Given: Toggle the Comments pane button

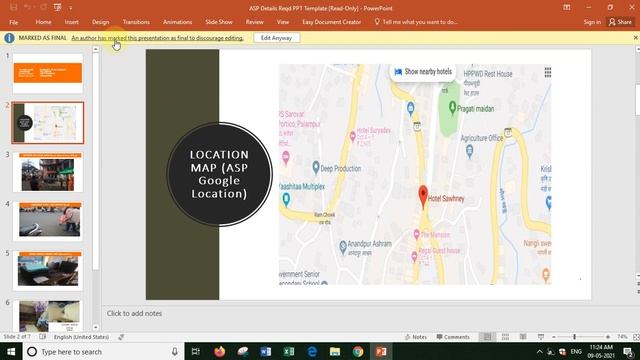Looking at the screenshot, I should (453, 337).
